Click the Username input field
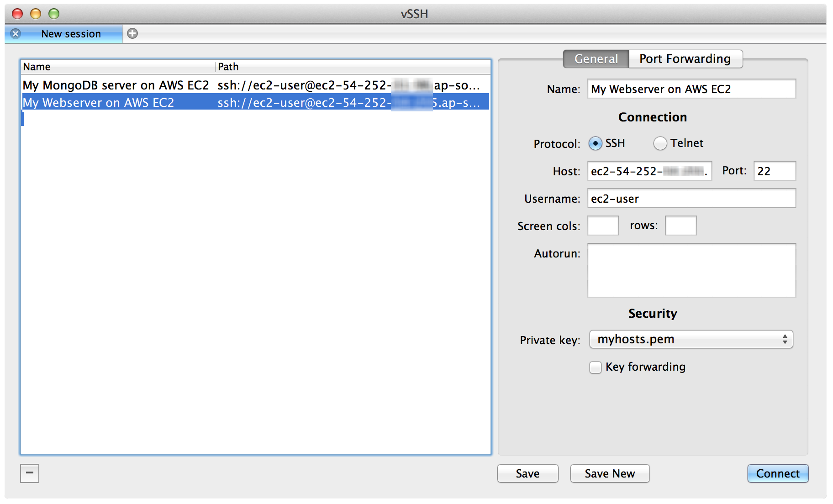This screenshot has height=504, width=833. click(x=691, y=199)
